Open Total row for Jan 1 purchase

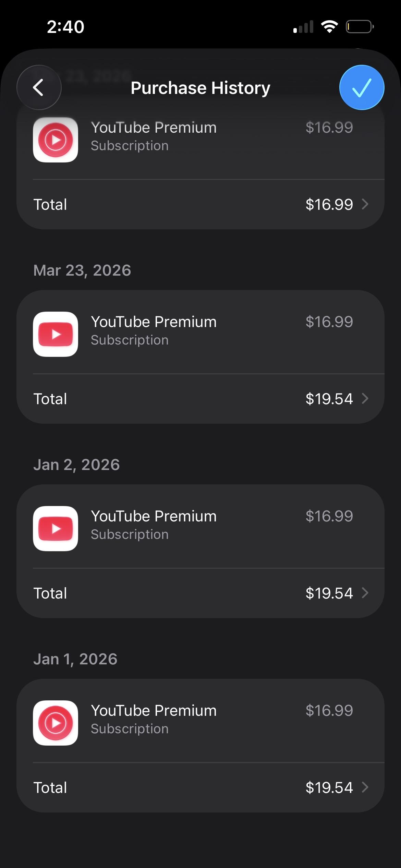[200, 787]
